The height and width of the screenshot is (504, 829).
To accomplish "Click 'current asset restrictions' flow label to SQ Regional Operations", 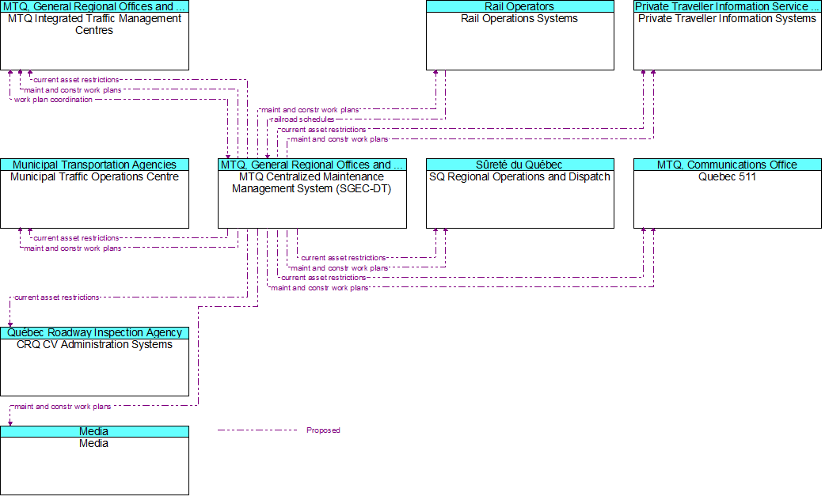I will coord(344,258).
